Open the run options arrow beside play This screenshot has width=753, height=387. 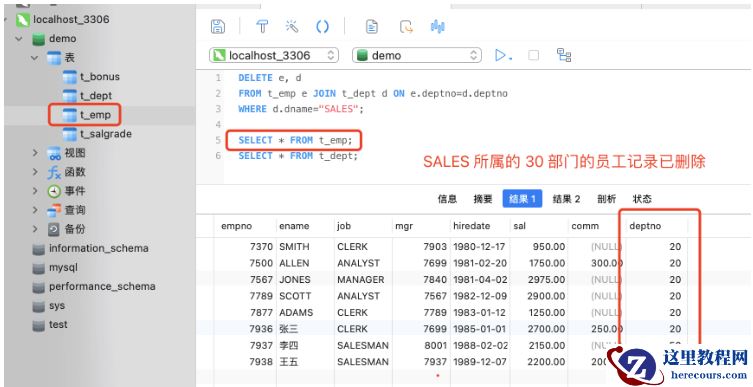pos(510,59)
